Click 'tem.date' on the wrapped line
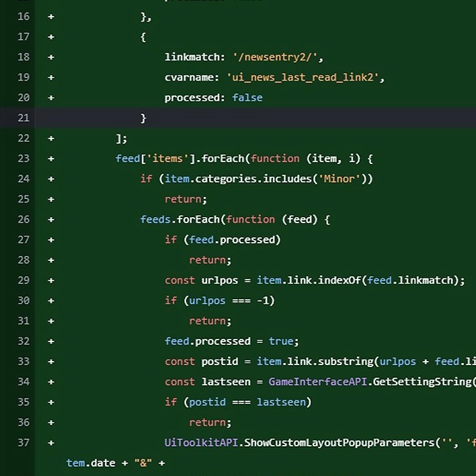 (91, 463)
